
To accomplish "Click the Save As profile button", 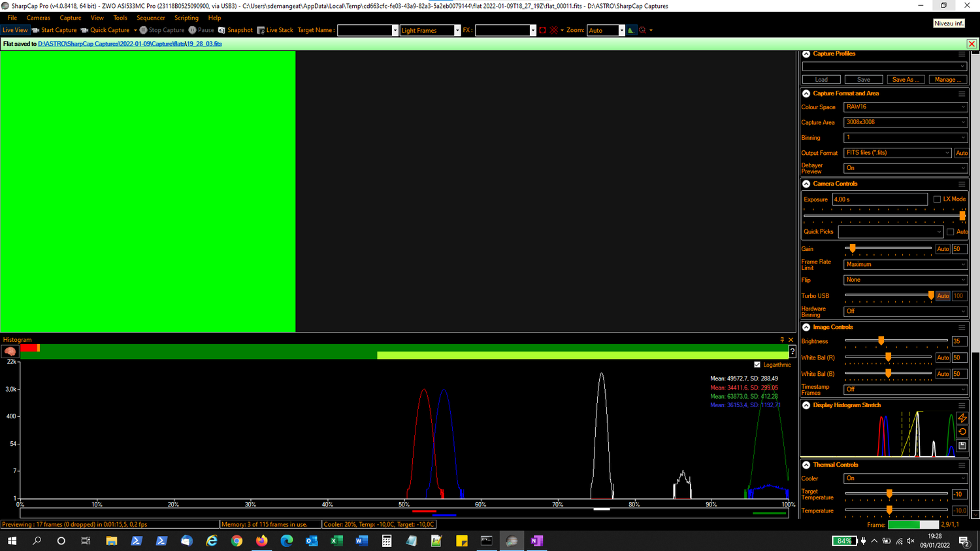I will pyautogui.click(x=906, y=80).
